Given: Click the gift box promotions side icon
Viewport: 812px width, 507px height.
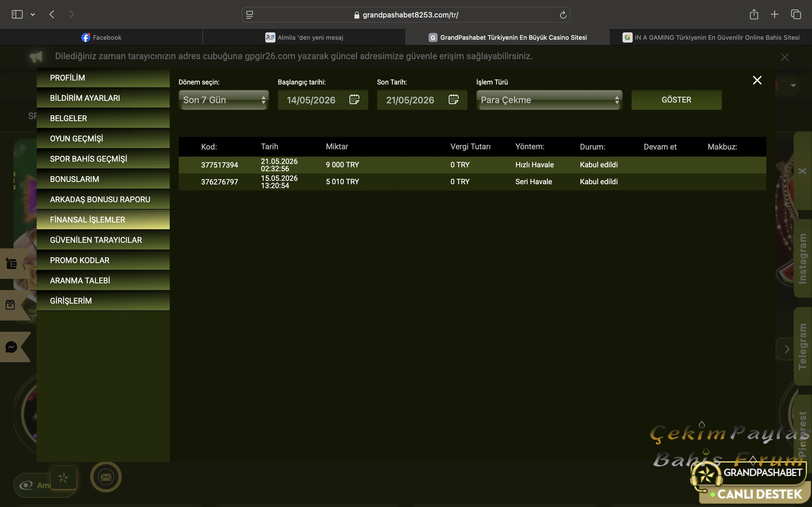Looking at the screenshot, I should (x=10, y=304).
